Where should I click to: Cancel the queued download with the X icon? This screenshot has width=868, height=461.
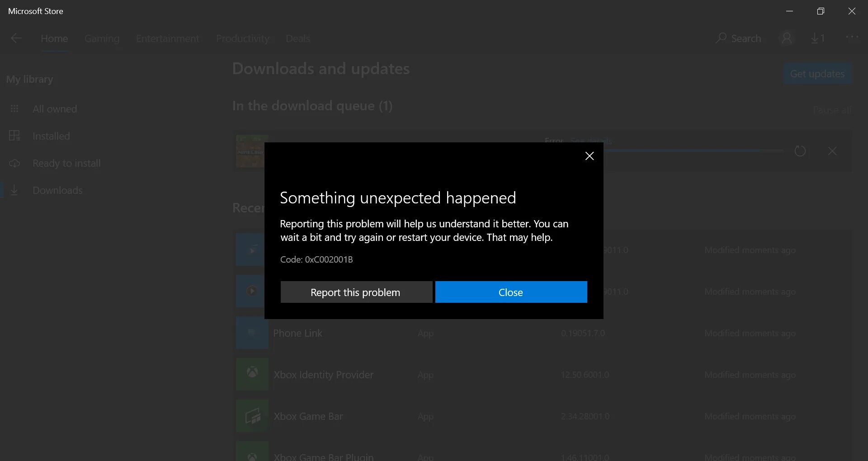click(x=832, y=151)
